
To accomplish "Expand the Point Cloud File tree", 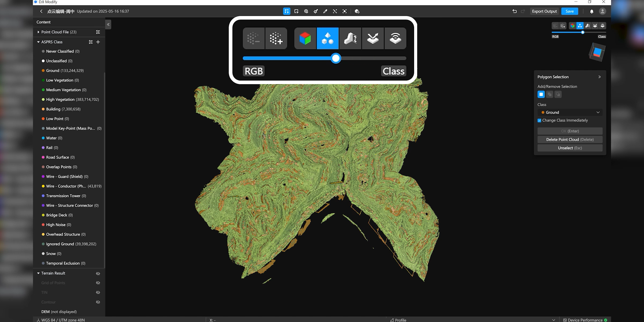I will (x=38, y=32).
